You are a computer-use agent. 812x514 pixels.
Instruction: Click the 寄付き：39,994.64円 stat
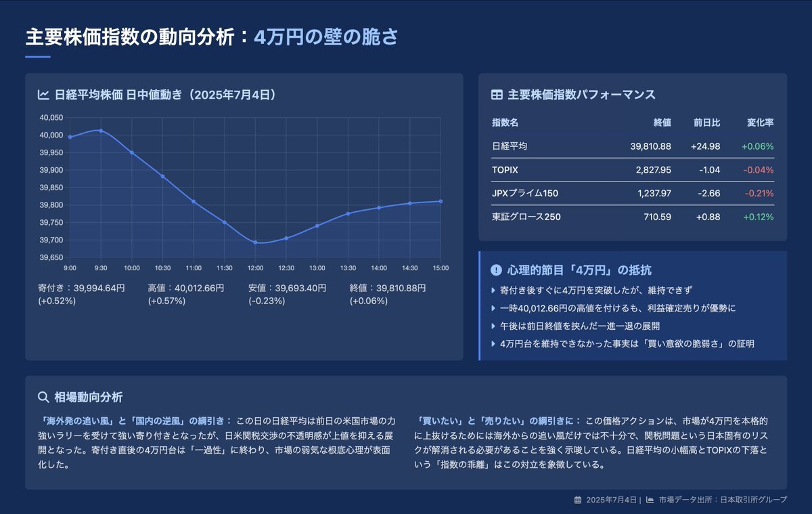82,294
